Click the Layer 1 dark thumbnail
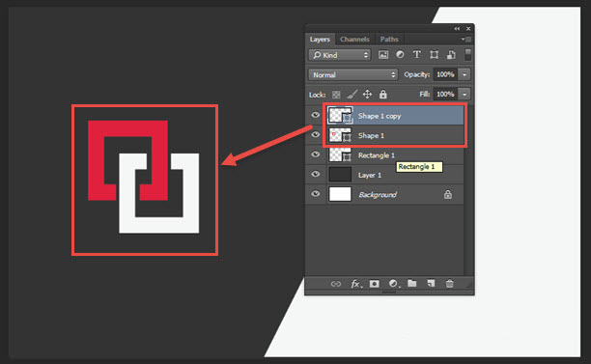Image resolution: width=591 pixels, height=364 pixels. tap(340, 175)
